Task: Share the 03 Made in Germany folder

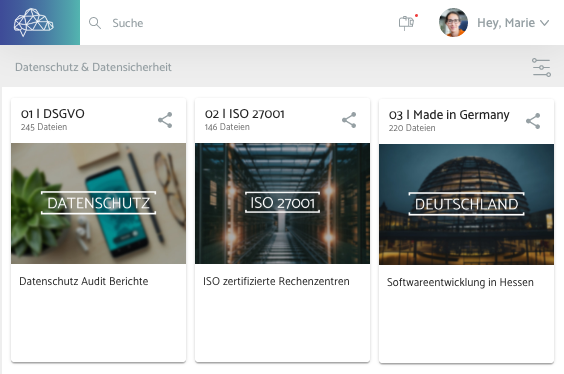Action: coord(533,121)
